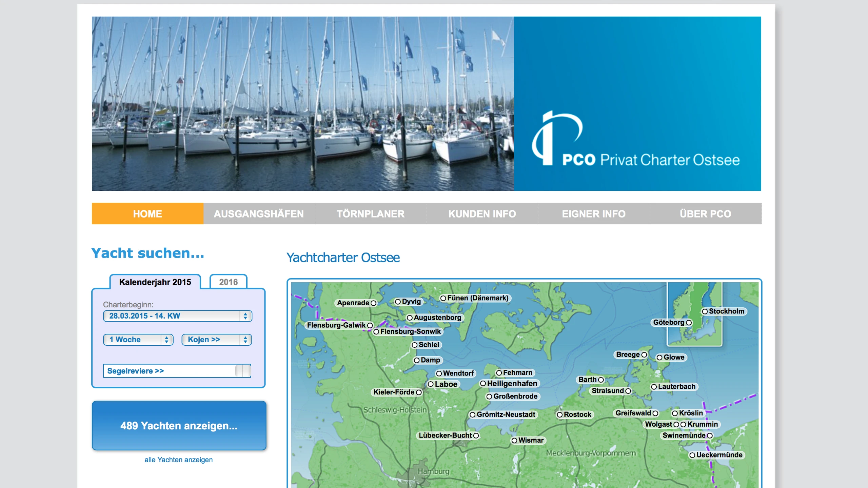
Task: Open the Kojen dropdown
Action: coord(216,340)
